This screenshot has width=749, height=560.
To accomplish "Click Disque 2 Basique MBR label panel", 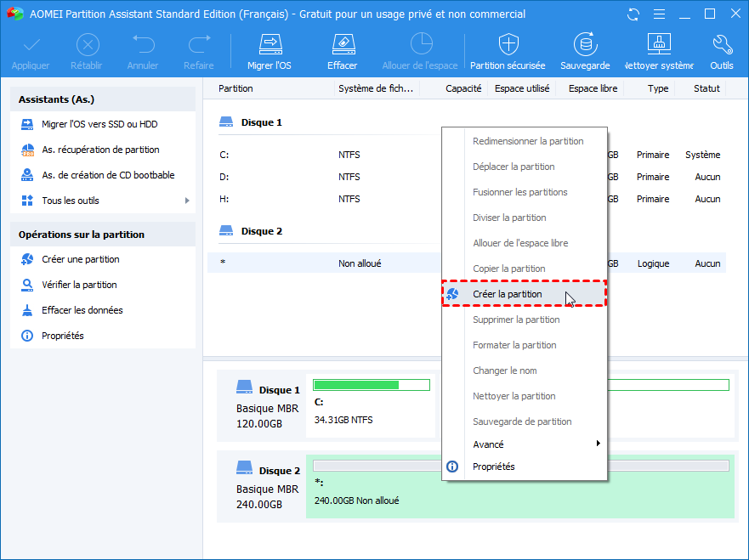I will point(261,486).
